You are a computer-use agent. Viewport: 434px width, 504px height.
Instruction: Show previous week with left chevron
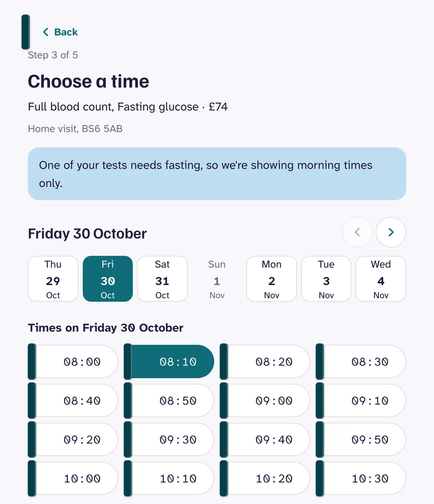coord(357,232)
